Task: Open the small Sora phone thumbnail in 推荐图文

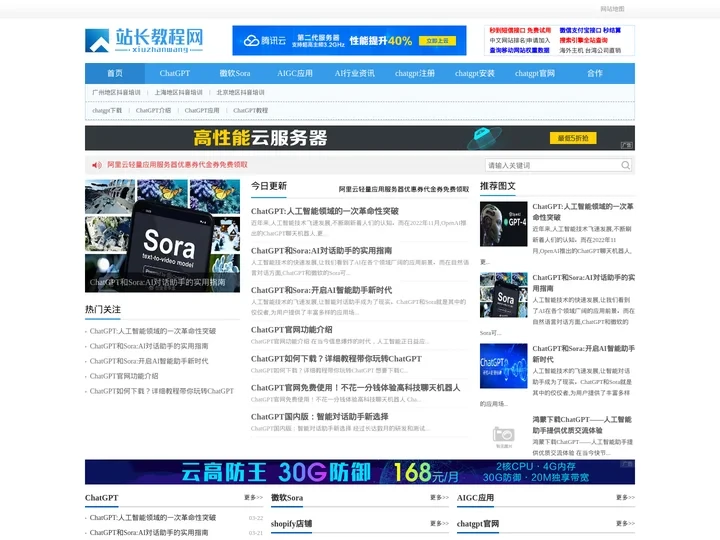Action: tap(503, 295)
